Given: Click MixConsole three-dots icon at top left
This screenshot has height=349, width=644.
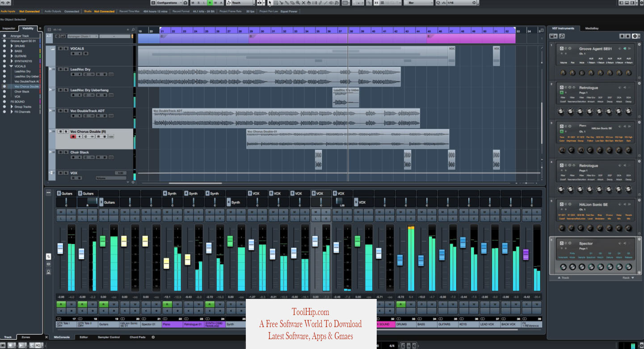Looking at the screenshot, I should pyautogui.click(x=48, y=193).
